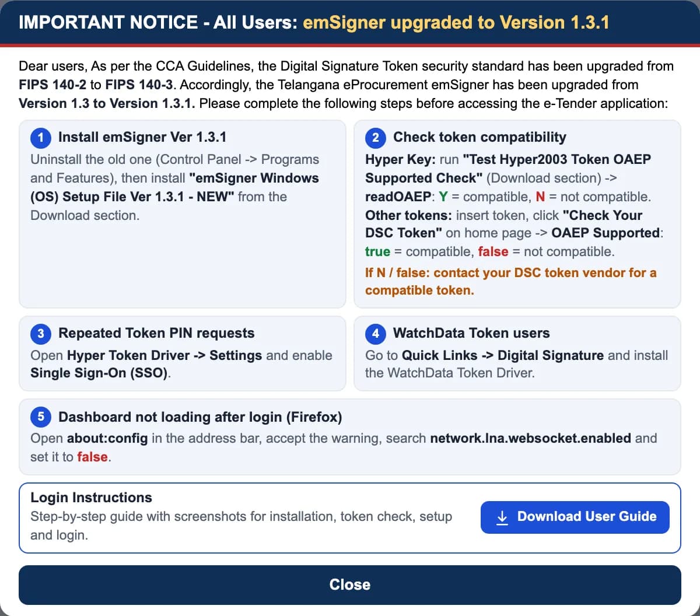700x616 pixels.
Task: Click the step 2 number badge
Action: coord(375,138)
